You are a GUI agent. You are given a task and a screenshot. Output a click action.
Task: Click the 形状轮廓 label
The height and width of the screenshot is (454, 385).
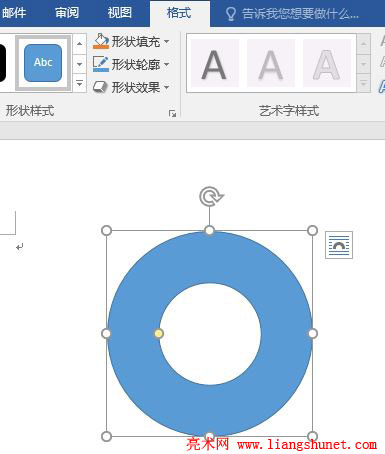136,64
